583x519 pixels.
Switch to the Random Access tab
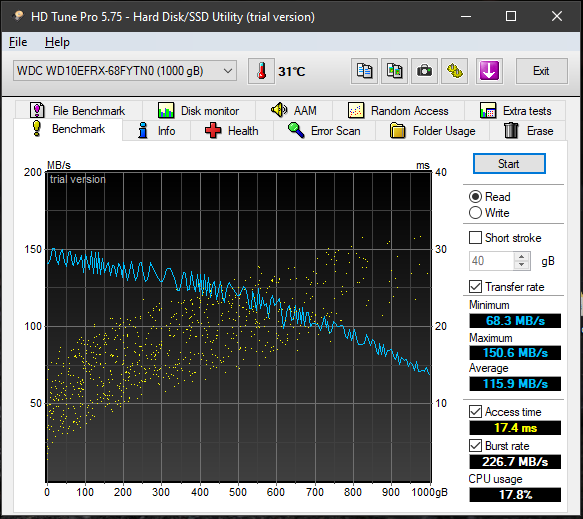pyautogui.click(x=399, y=110)
